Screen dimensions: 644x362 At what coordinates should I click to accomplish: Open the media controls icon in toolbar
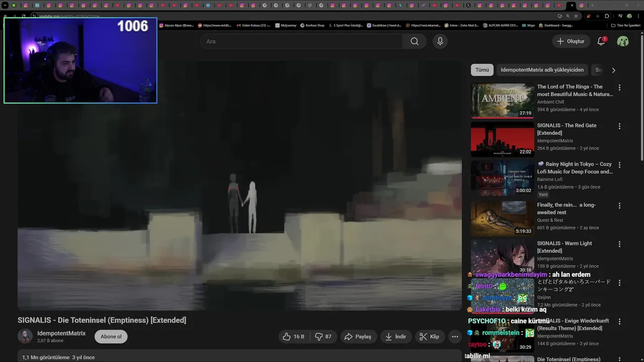(620, 16)
